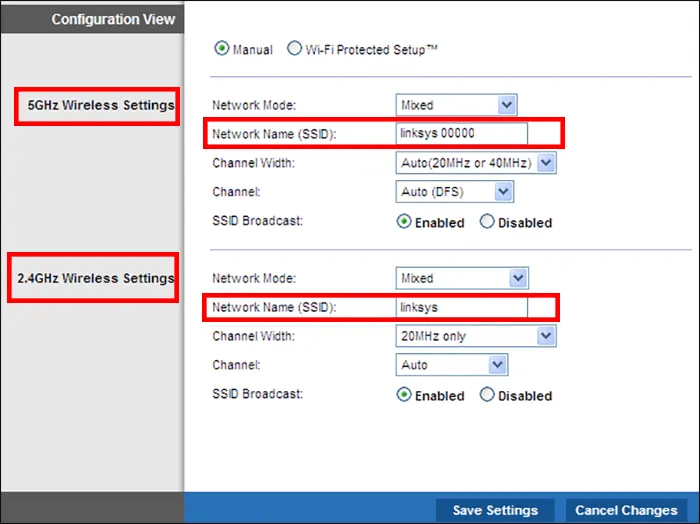
Task: Select the Wi-Fi Protected Setup radio button
Action: point(294,48)
